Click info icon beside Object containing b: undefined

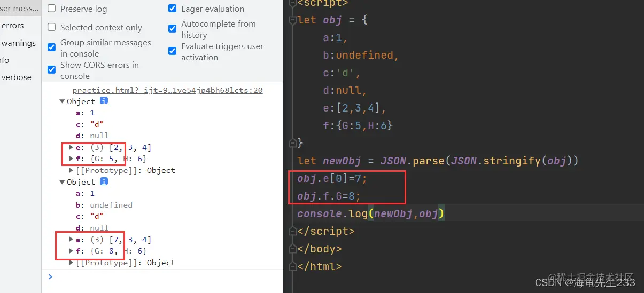[104, 181]
